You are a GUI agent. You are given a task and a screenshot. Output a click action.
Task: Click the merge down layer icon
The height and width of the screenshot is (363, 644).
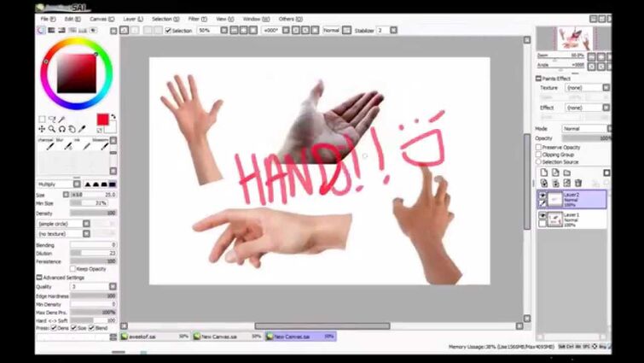tap(555, 183)
